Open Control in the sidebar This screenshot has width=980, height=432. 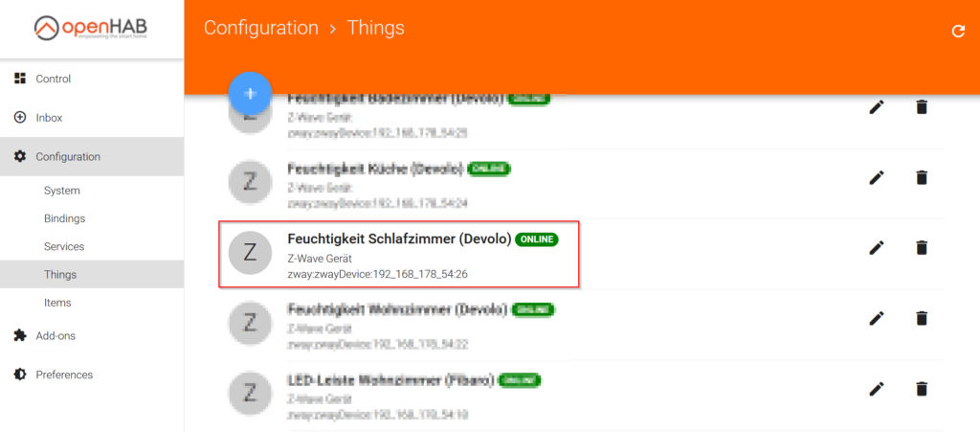point(54,79)
